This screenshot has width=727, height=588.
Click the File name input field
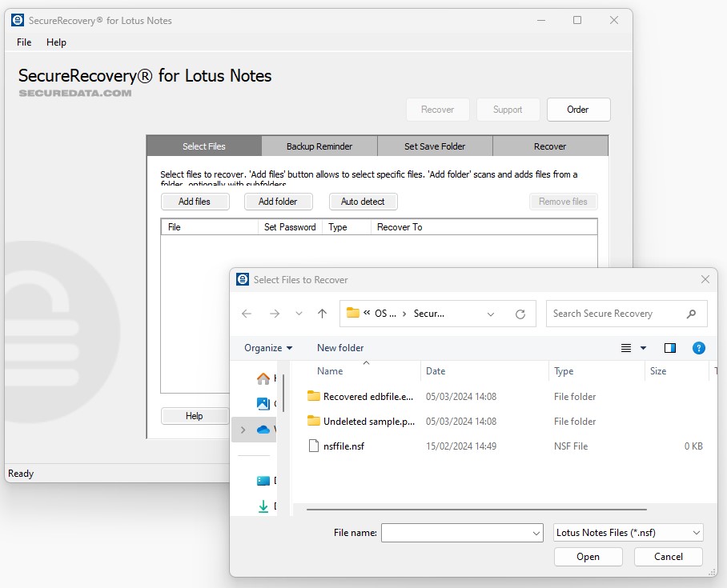tap(455, 533)
